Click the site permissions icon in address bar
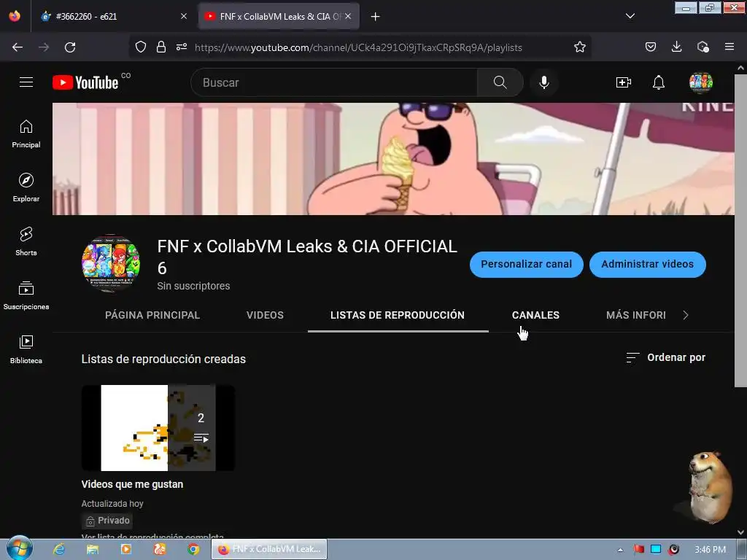 (182, 47)
